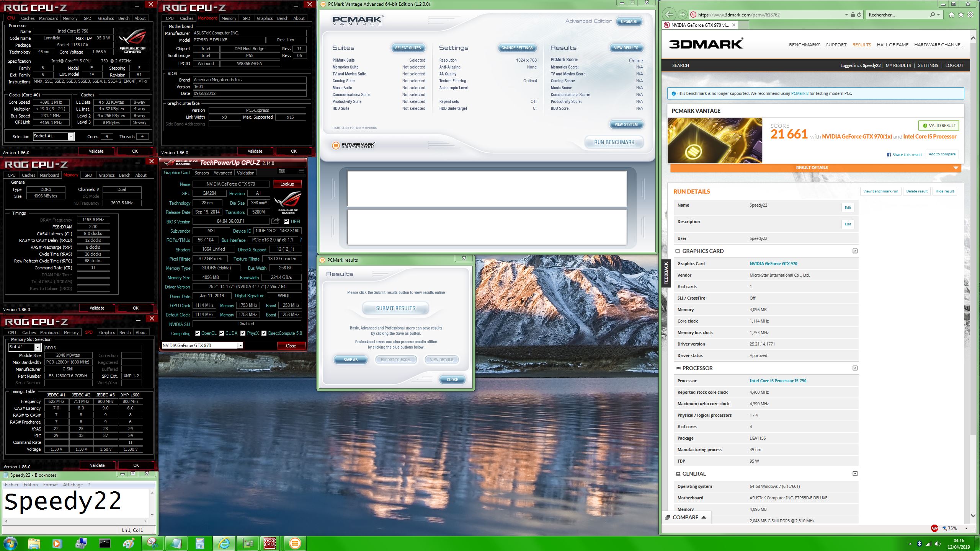Viewport: 980px width, 551px height.
Task: Open the address bar URL history dropdown
Action: point(846,15)
